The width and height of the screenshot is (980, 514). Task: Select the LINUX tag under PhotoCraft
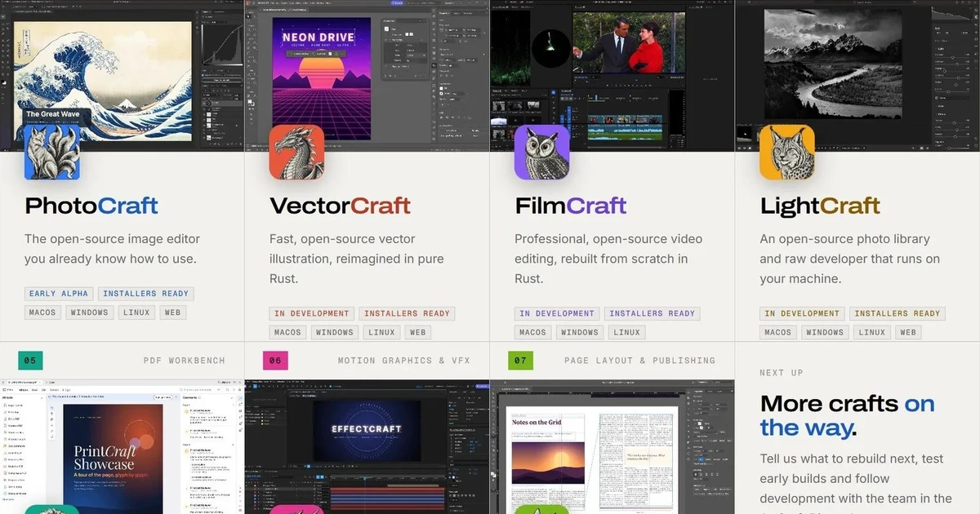136,312
